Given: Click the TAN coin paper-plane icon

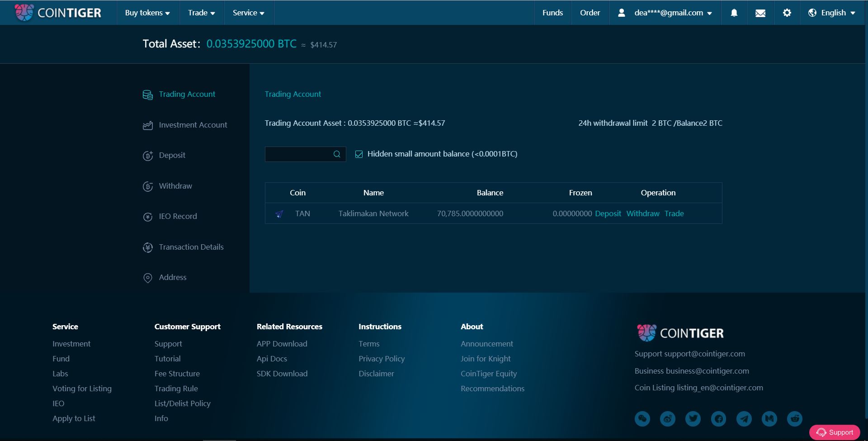Looking at the screenshot, I should [279, 214].
